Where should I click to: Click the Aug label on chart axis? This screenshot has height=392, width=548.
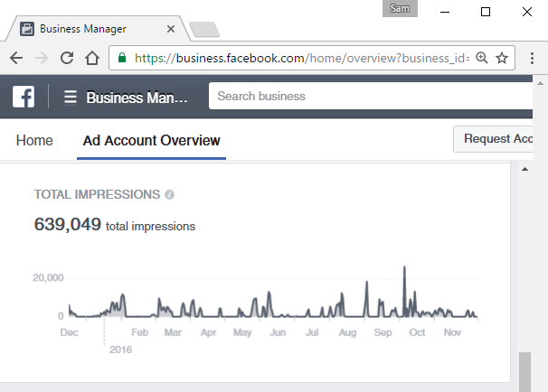click(x=347, y=332)
